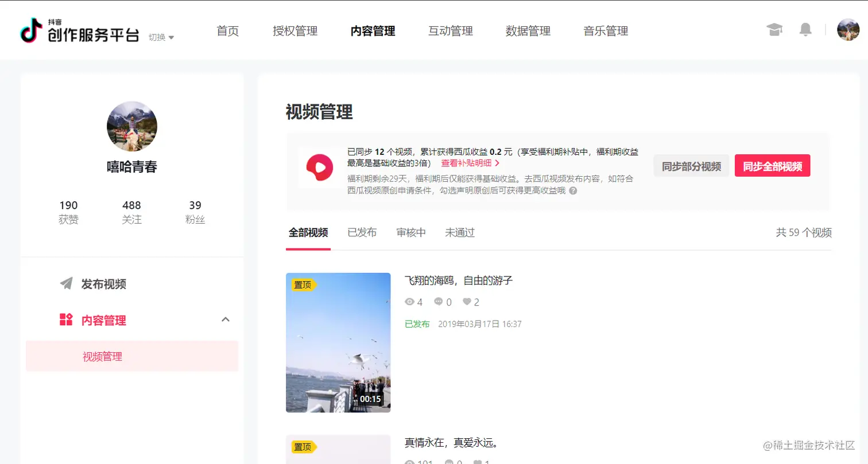The width and height of the screenshot is (868, 464).
Task: Select the 内容管理 top menu
Action: pyautogui.click(x=373, y=31)
